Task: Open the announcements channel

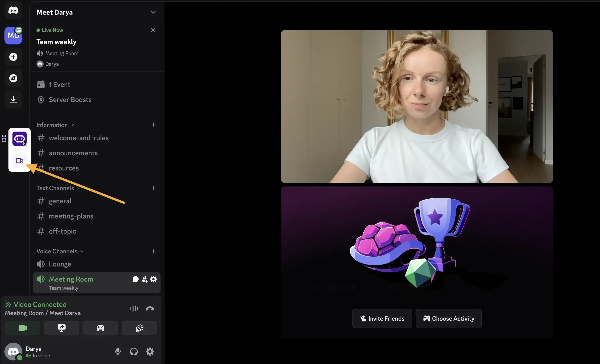Action: click(x=73, y=153)
